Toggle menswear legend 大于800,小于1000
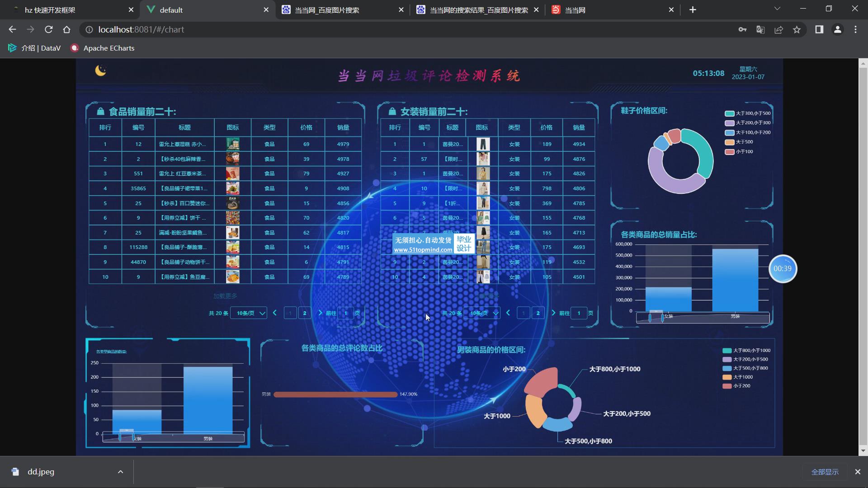868x488 pixels. pos(746,351)
